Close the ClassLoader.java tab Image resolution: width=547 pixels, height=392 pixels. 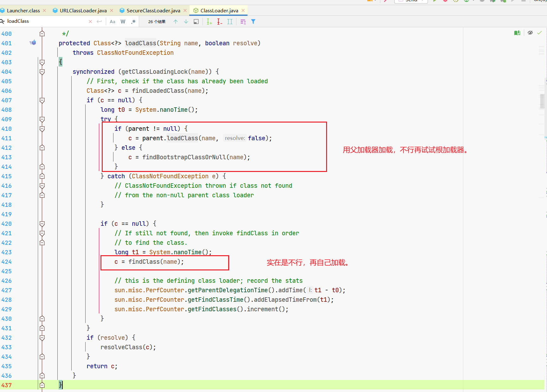243,10
